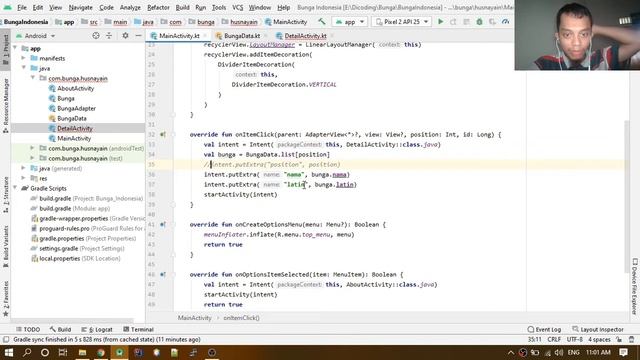Viewport: 640px width, 360px height.
Task: Open the Refactor menu
Action: pos(158,7)
